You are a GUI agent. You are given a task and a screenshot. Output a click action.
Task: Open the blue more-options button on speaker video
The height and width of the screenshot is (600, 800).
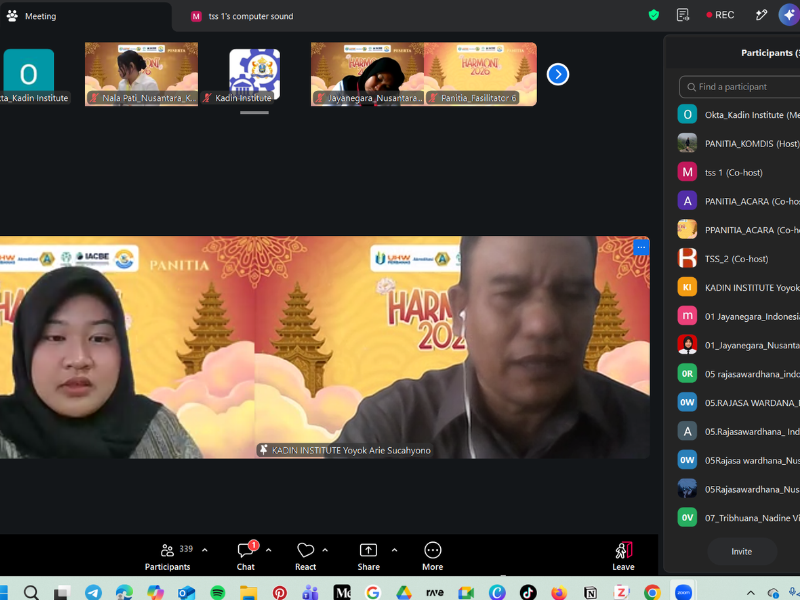point(641,248)
